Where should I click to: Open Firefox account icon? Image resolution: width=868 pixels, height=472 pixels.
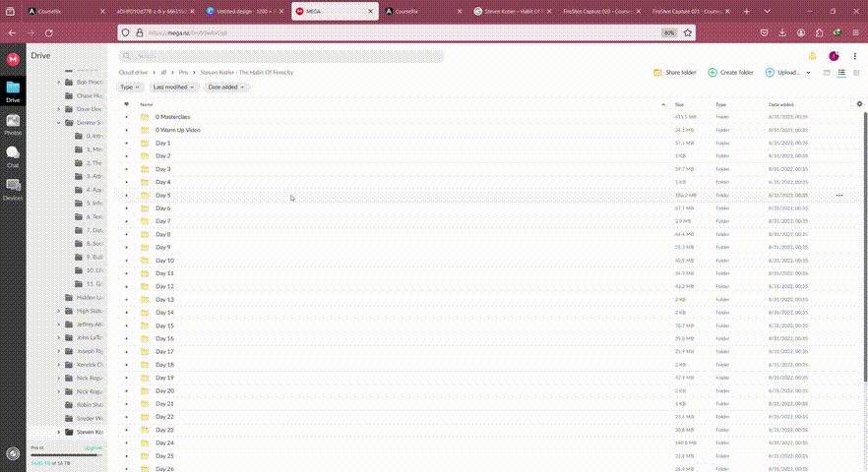[801, 32]
